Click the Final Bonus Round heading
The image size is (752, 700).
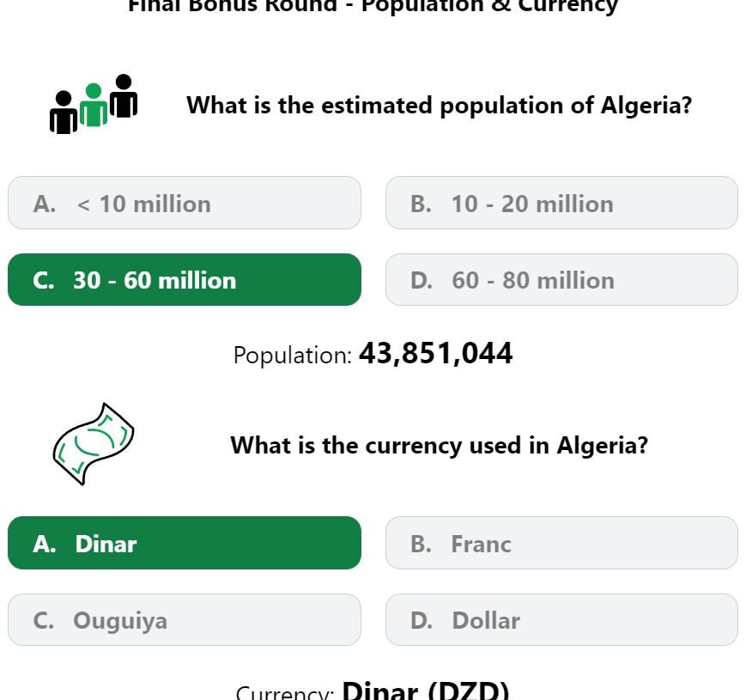(x=373, y=7)
